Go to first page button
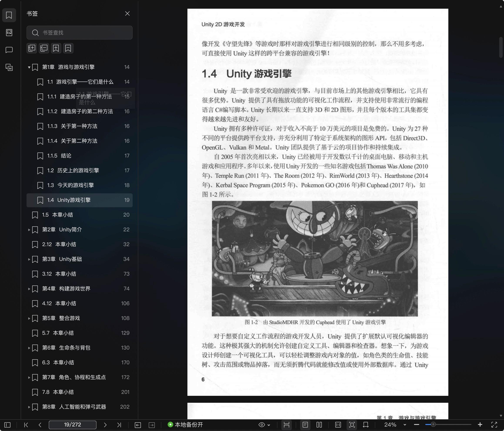Image resolution: width=504 pixels, height=431 pixels. [26, 425]
